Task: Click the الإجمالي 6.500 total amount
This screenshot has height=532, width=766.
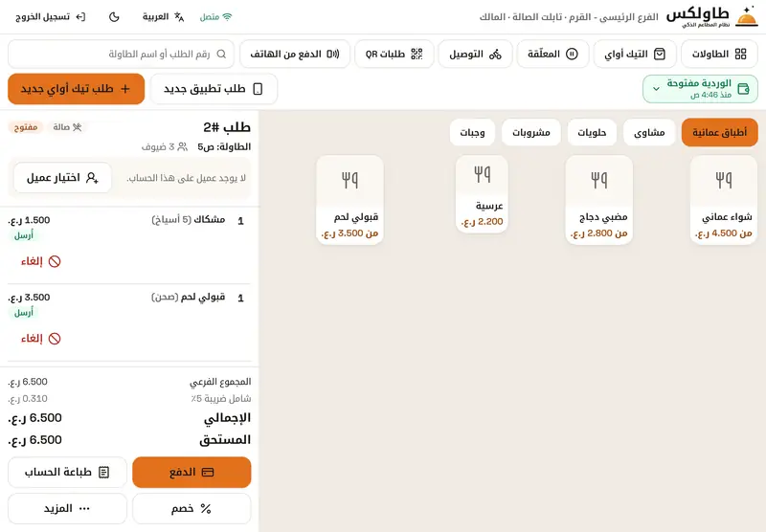Action: click(x=35, y=418)
